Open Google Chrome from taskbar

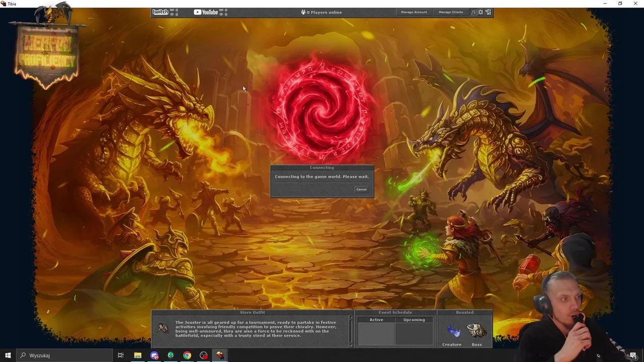[187, 355]
